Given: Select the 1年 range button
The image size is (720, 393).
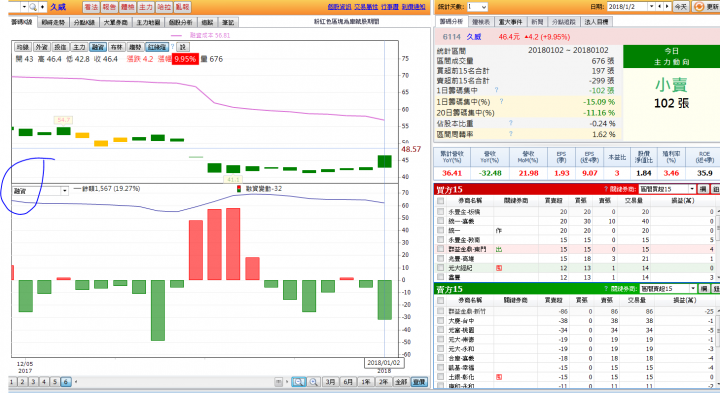Looking at the screenshot, I should pyautogui.click(x=366, y=382).
